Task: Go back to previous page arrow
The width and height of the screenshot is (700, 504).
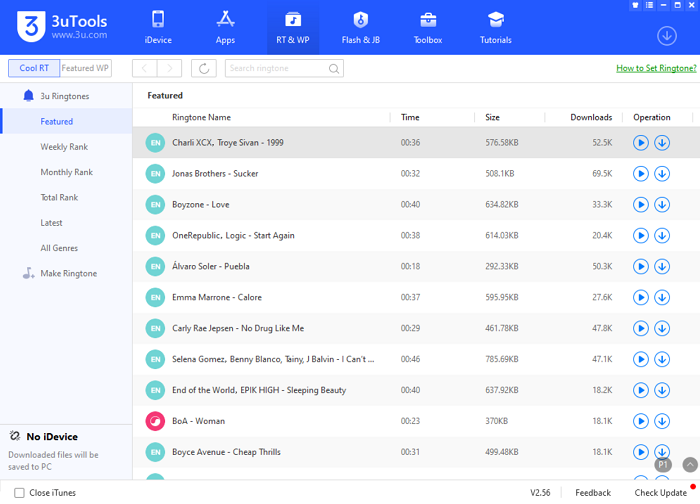Action: point(144,68)
